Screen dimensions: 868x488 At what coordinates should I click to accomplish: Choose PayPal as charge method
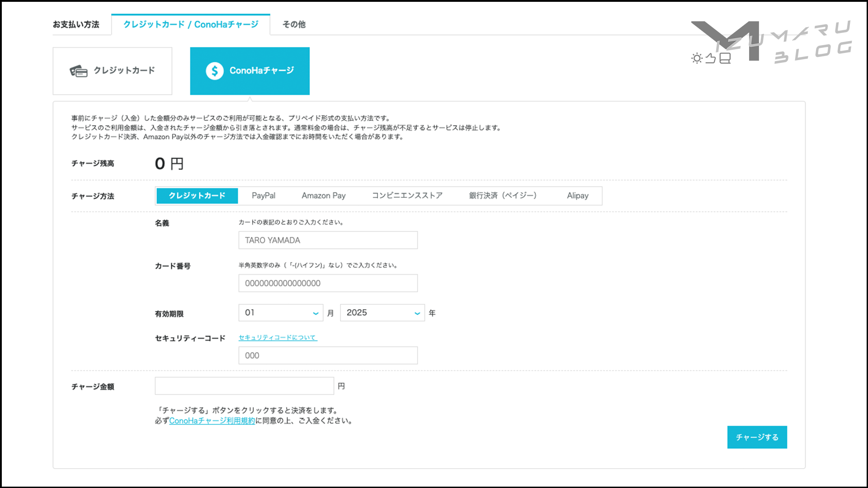(264, 196)
